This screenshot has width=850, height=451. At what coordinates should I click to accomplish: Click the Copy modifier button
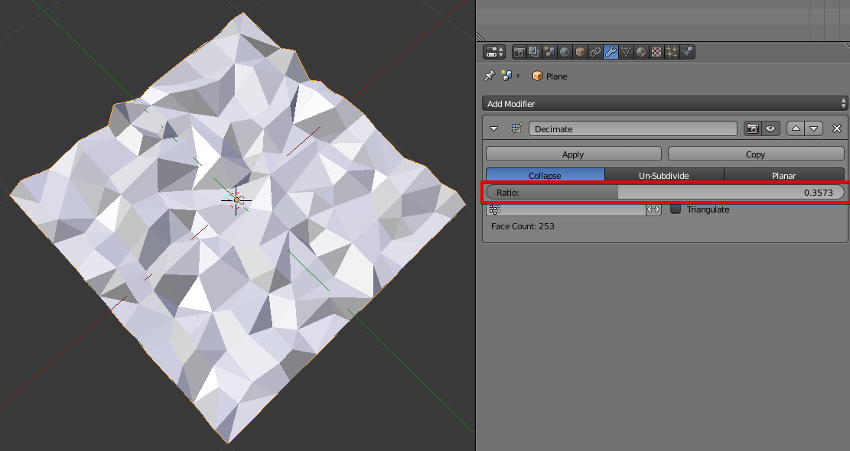(755, 154)
